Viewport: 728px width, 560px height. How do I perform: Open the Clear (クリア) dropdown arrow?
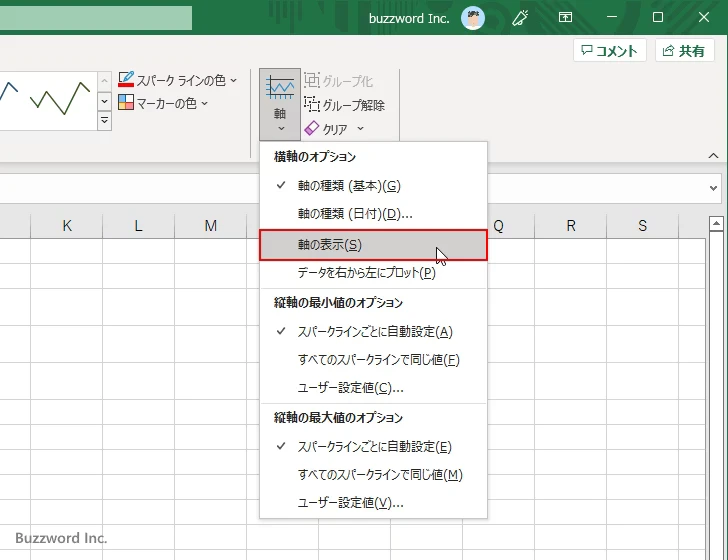(360, 129)
